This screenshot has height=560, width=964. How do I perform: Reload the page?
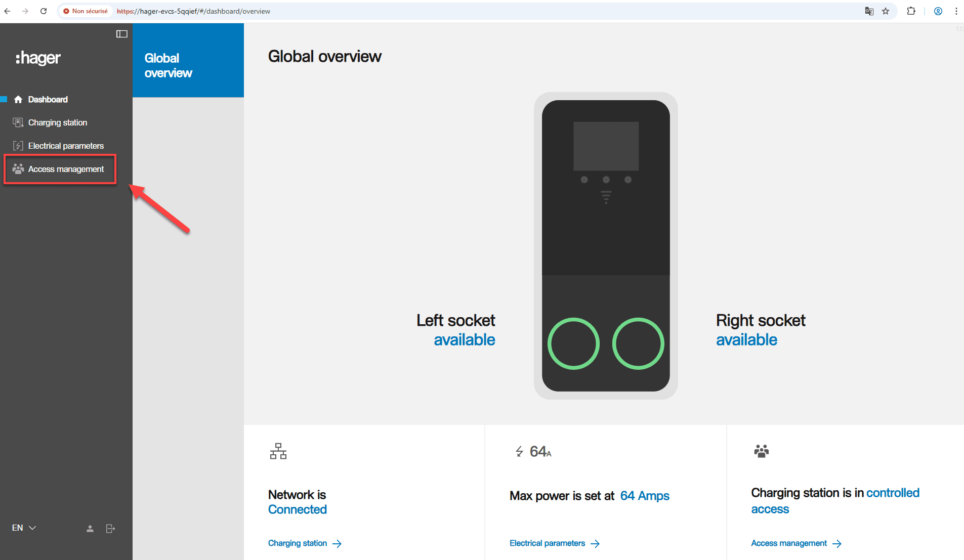coord(44,11)
